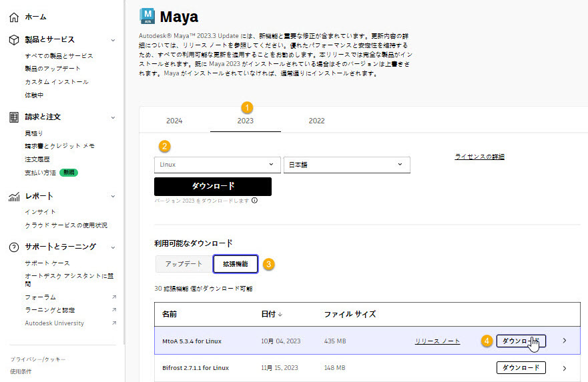Open リリース ノート for MtoA 5.3.4
The height and width of the screenshot is (382, 588).
point(437,341)
